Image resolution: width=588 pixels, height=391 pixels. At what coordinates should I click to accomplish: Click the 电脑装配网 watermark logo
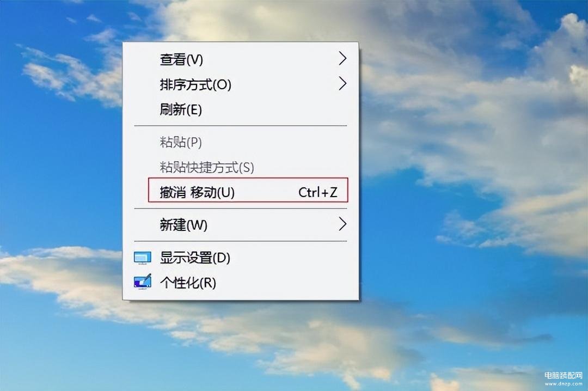tap(563, 375)
